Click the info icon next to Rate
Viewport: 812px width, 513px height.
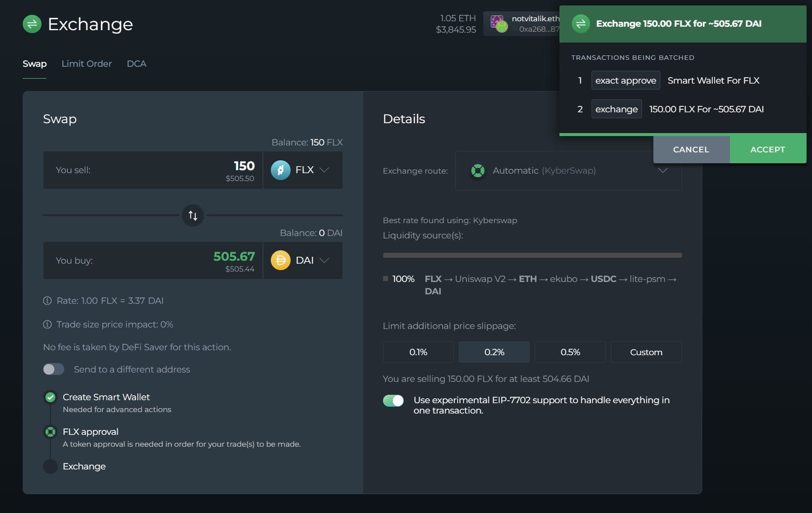(x=47, y=300)
